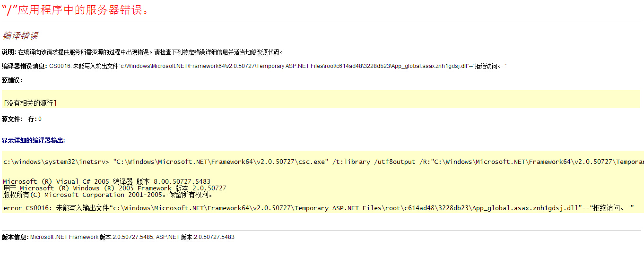
Task: Click the 版本信息 label at bottom
Action: pyautogui.click(x=15, y=237)
